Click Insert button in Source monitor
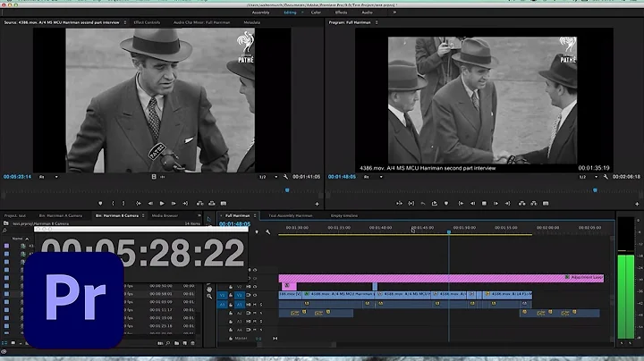This screenshot has height=361, width=644. (x=200, y=204)
